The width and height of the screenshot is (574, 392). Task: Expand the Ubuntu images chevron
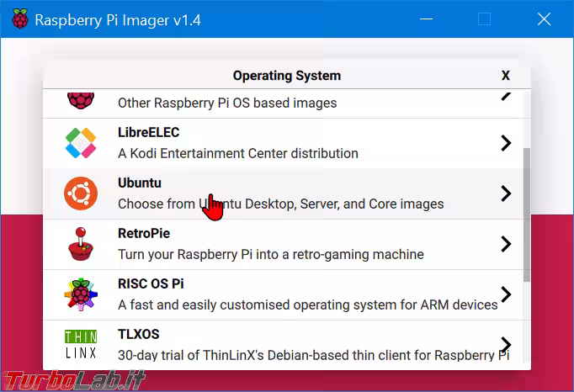click(505, 193)
